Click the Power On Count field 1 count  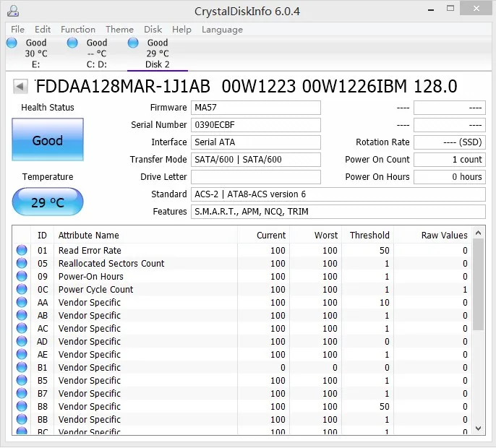(x=450, y=160)
